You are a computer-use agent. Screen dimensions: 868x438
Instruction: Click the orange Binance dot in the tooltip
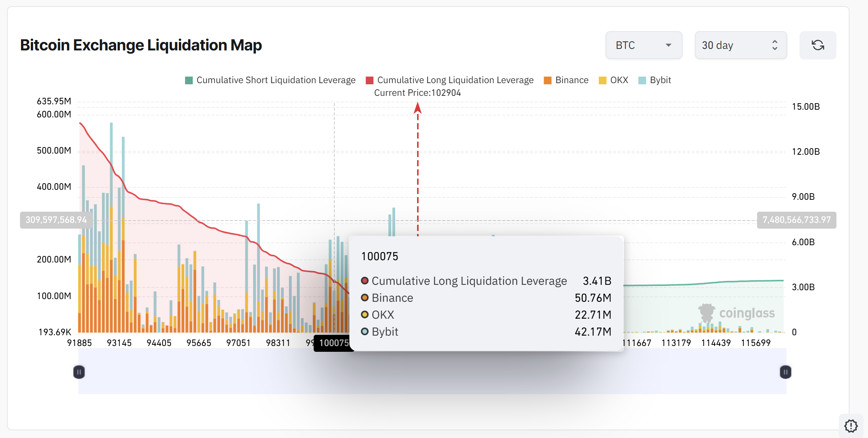point(364,298)
